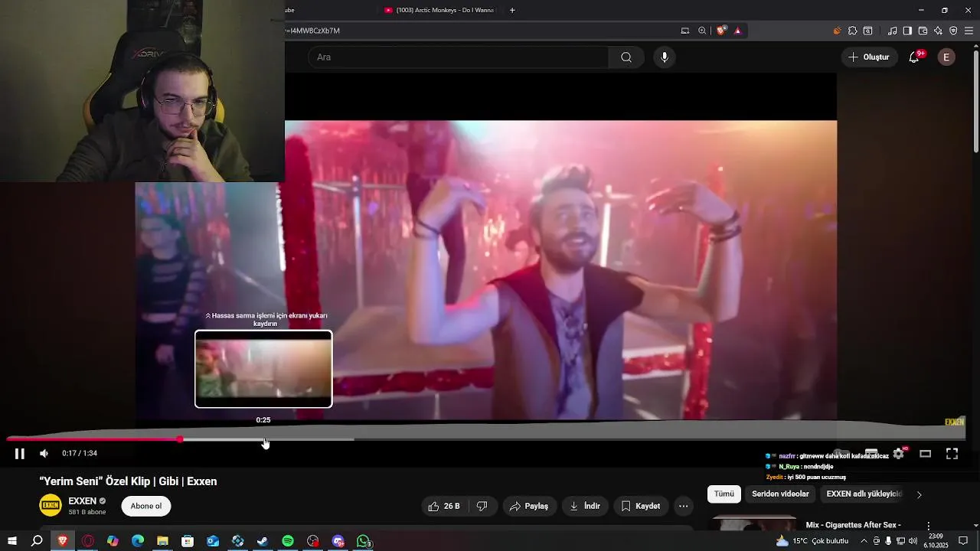Open the Brave Rewards triangle icon
Screen dimensions: 980x551
coord(737,31)
